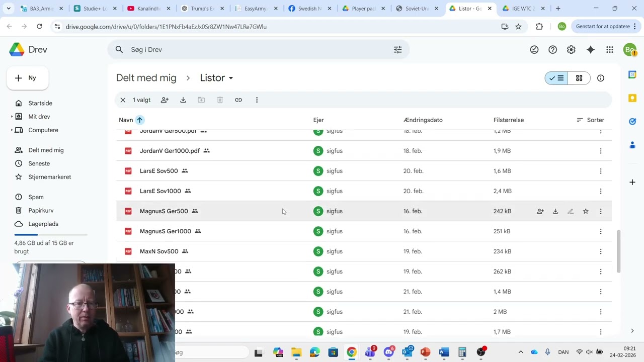Screen dimensions: 644x362
Task: Open more options for MaxN Sov500
Action: 601,251
